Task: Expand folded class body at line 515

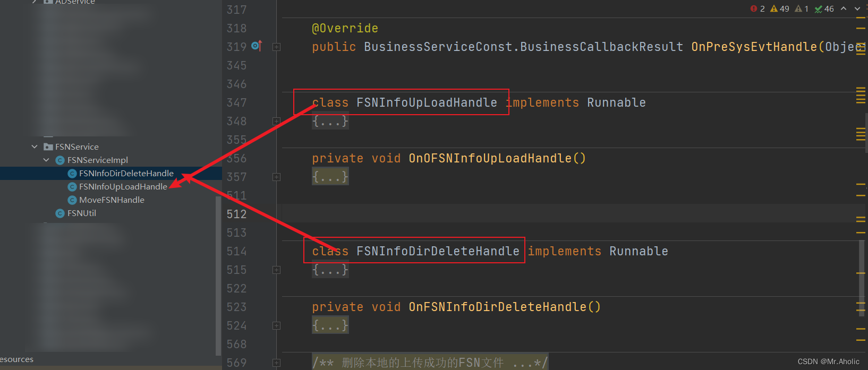Action: point(276,270)
